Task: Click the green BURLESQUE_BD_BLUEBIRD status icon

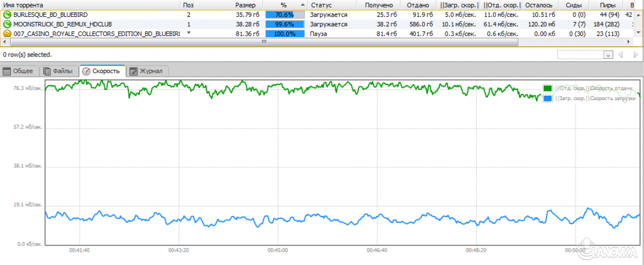Action: coord(7,14)
